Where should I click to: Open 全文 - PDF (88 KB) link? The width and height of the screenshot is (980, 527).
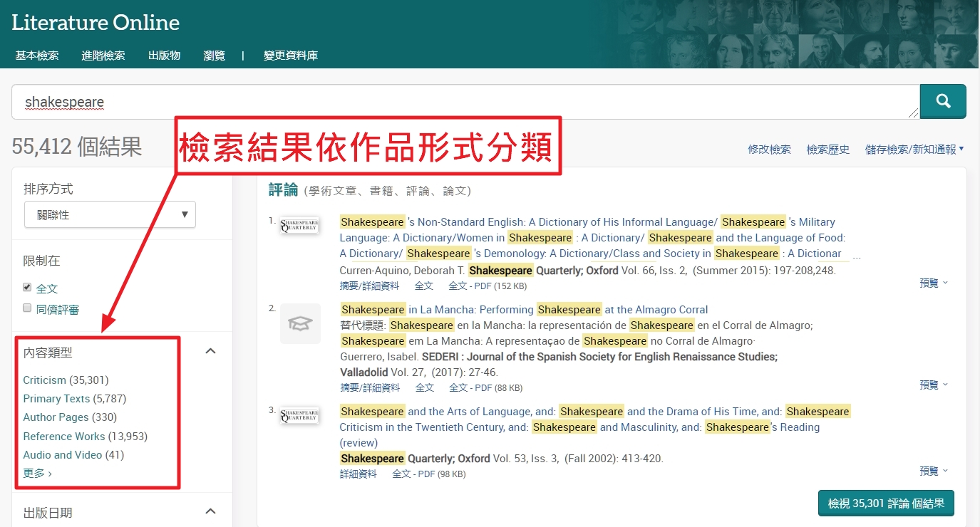click(485, 387)
